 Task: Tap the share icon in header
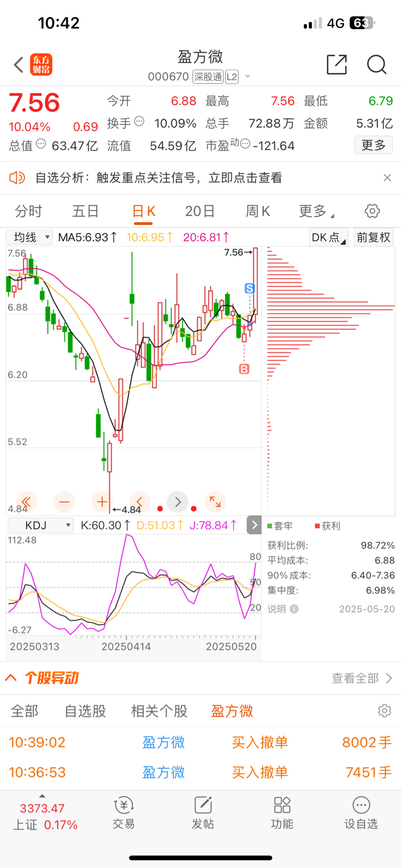337,64
